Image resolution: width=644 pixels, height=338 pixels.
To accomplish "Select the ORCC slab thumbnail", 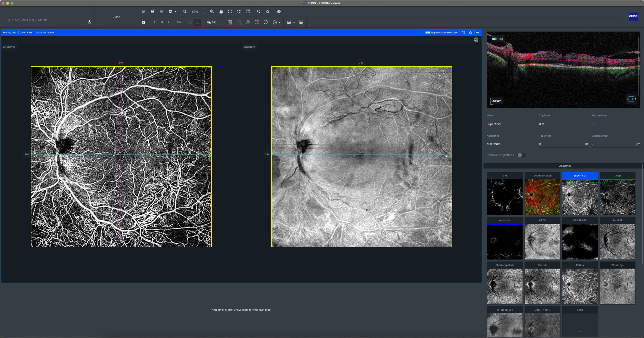I will pos(542,238).
